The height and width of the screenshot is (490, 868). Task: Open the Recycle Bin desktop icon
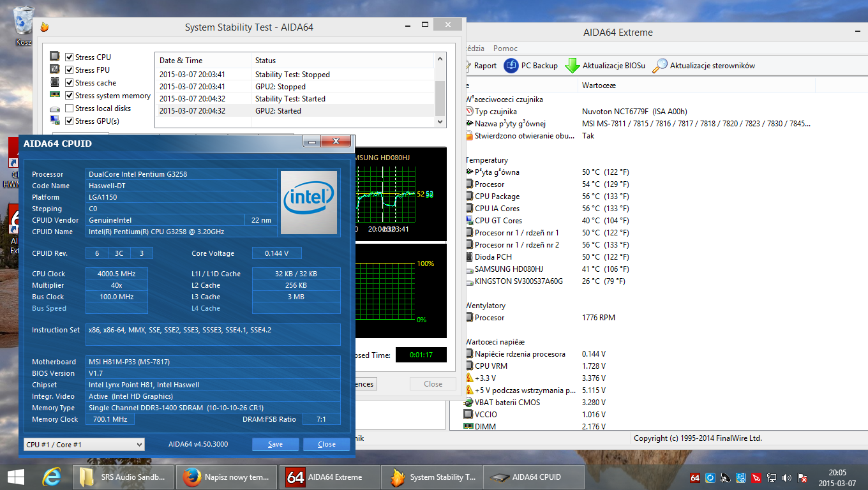24,26
